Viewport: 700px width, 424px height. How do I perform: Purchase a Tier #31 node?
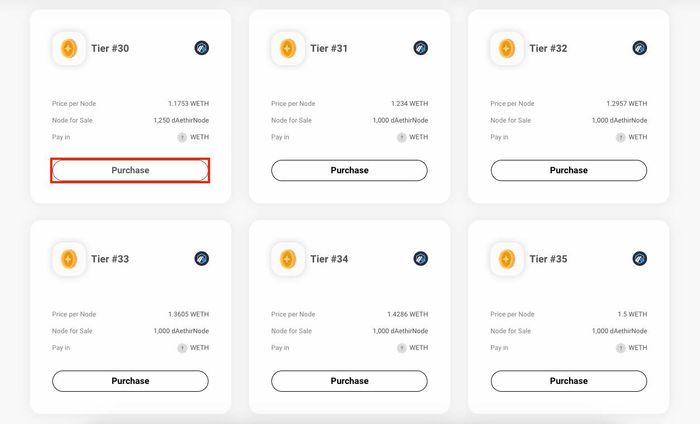click(x=350, y=170)
